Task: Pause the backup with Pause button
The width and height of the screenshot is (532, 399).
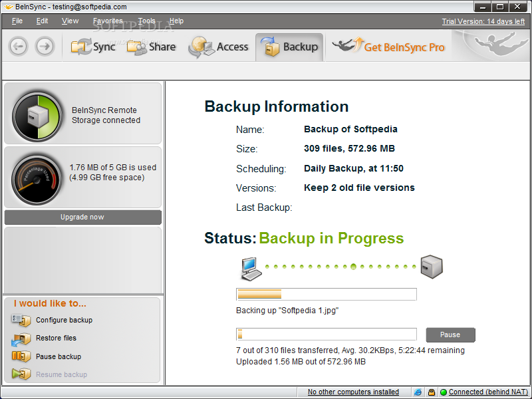Action: 450,335
